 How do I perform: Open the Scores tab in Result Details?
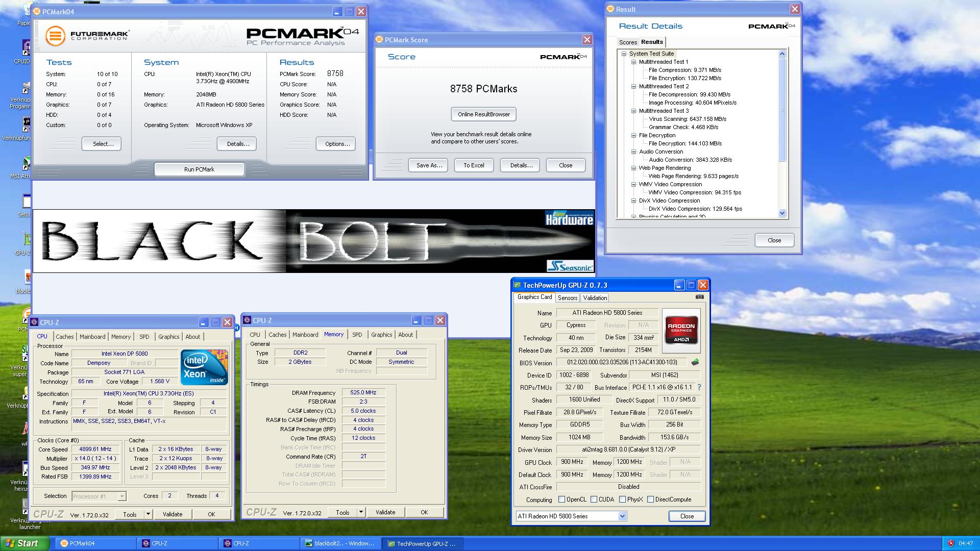point(628,42)
